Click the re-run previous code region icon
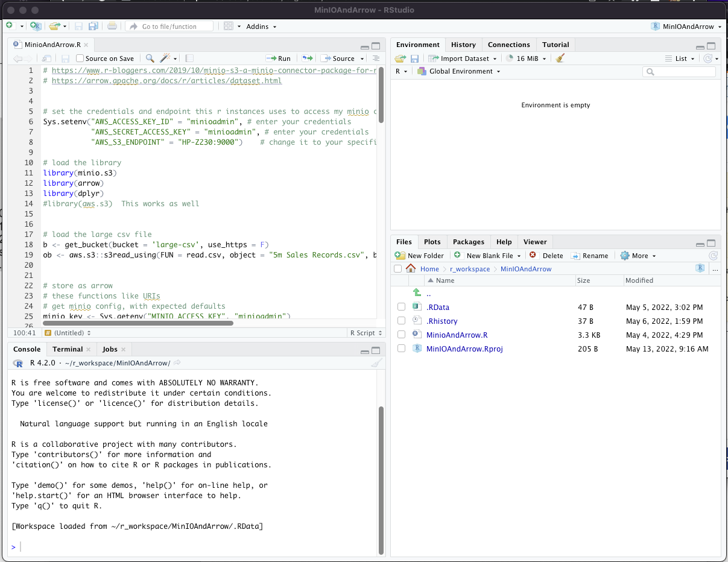The image size is (728, 562). pos(308,58)
